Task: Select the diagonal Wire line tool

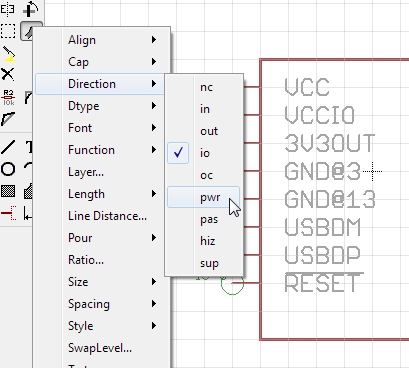Action: pyautogui.click(x=8, y=147)
